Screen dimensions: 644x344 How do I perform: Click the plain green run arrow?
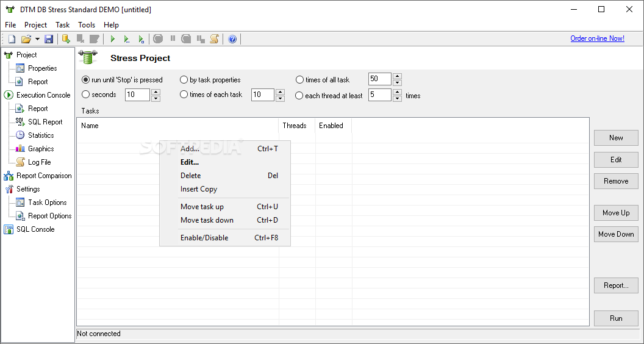click(x=113, y=39)
